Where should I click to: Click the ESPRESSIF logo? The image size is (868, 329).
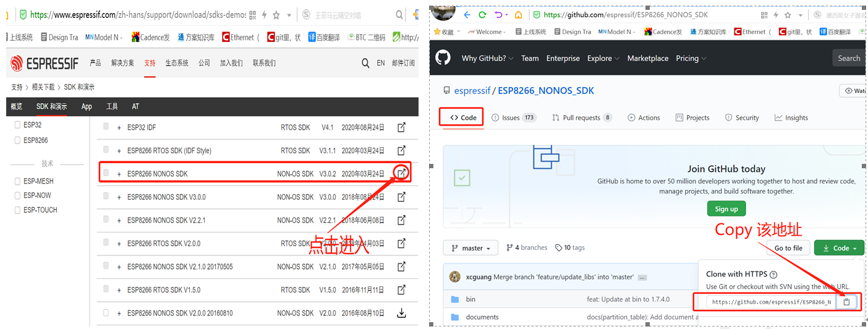pos(44,63)
